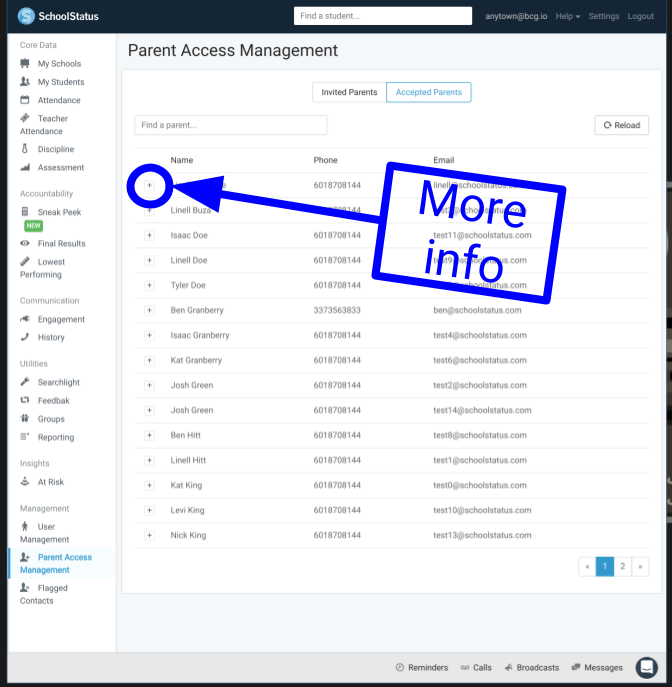The image size is (672, 687).
Task: Open the At Risk insights page
Action: (x=51, y=482)
